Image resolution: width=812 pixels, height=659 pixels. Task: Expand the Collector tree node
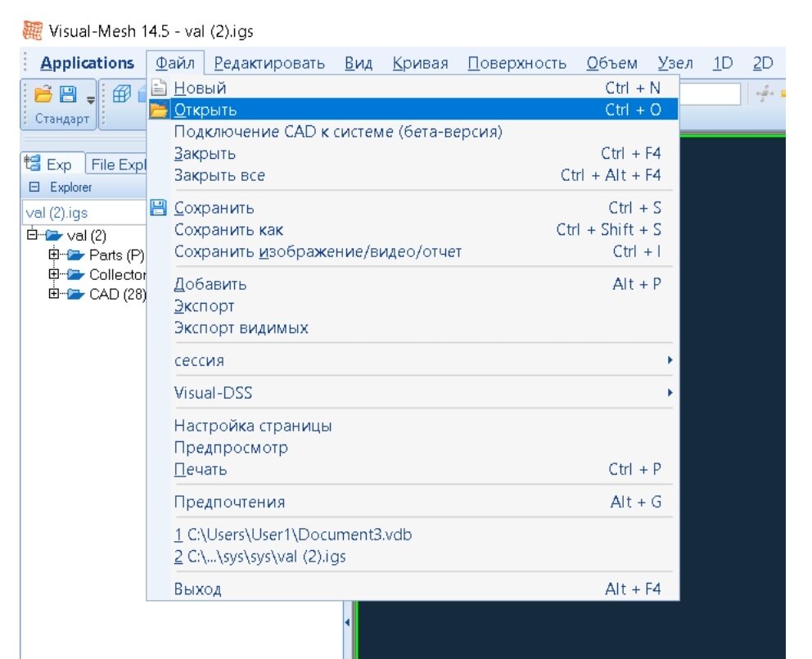point(53,273)
